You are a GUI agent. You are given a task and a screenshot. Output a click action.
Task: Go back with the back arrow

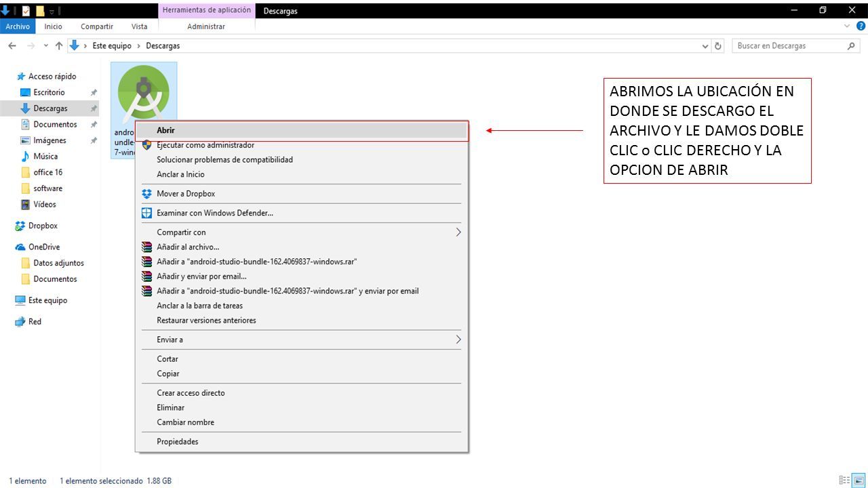point(12,46)
